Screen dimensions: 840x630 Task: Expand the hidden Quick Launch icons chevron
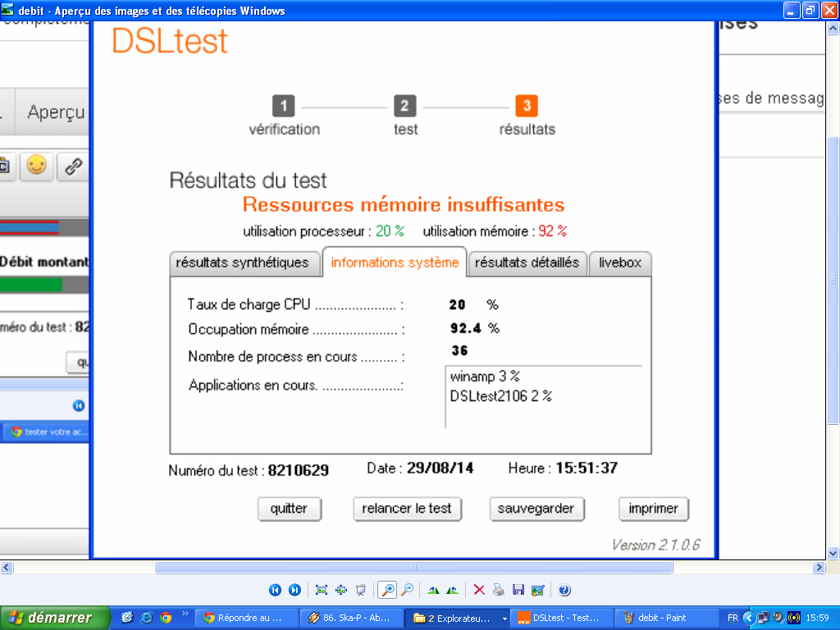click(x=185, y=614)
